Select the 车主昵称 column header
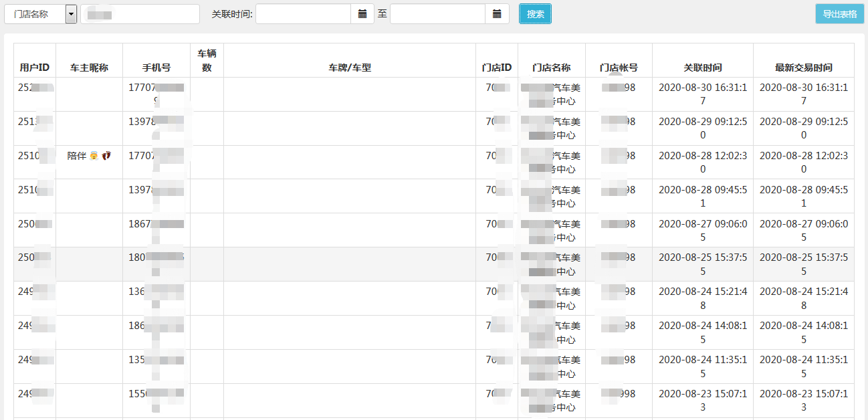The height and width of the screenshot is (420, 868). 89,68
